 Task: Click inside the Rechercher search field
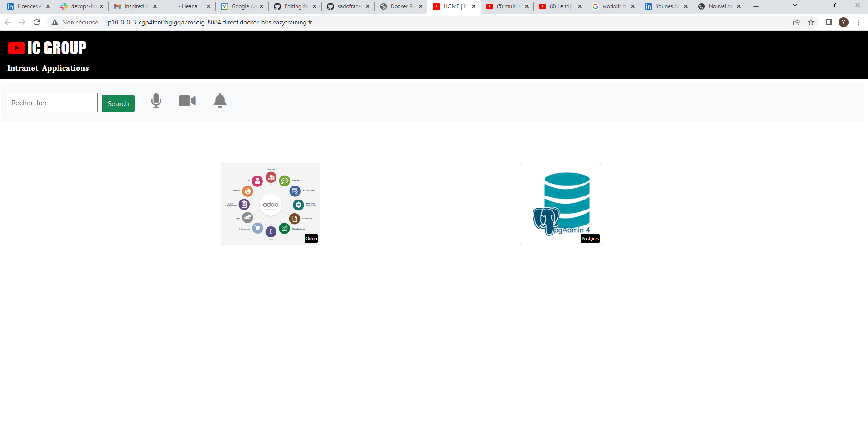click(52, 103)
